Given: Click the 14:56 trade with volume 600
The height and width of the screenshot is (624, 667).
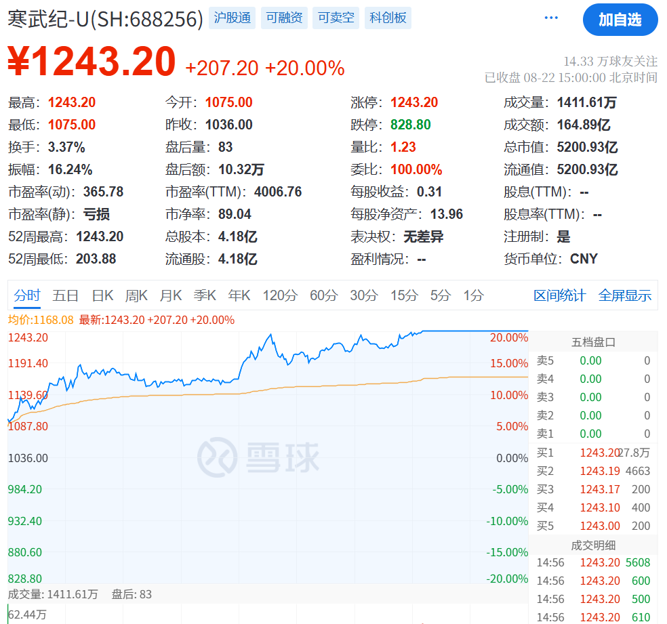Looking at the screenshot, I should tap(593, 581).
